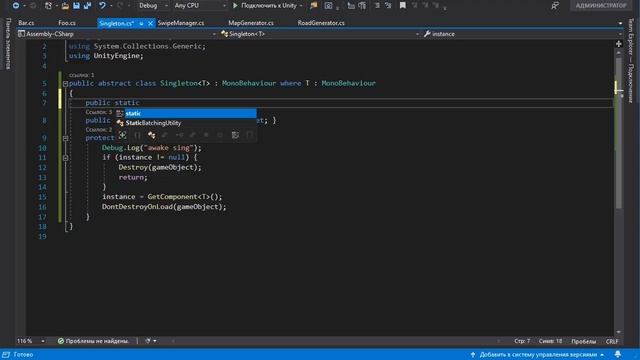
Task: Open the tab overflow dropdown arrow
Action: point(620,23)
